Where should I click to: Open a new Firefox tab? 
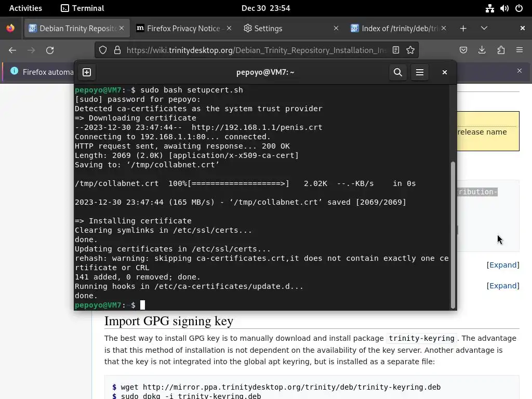463,29
